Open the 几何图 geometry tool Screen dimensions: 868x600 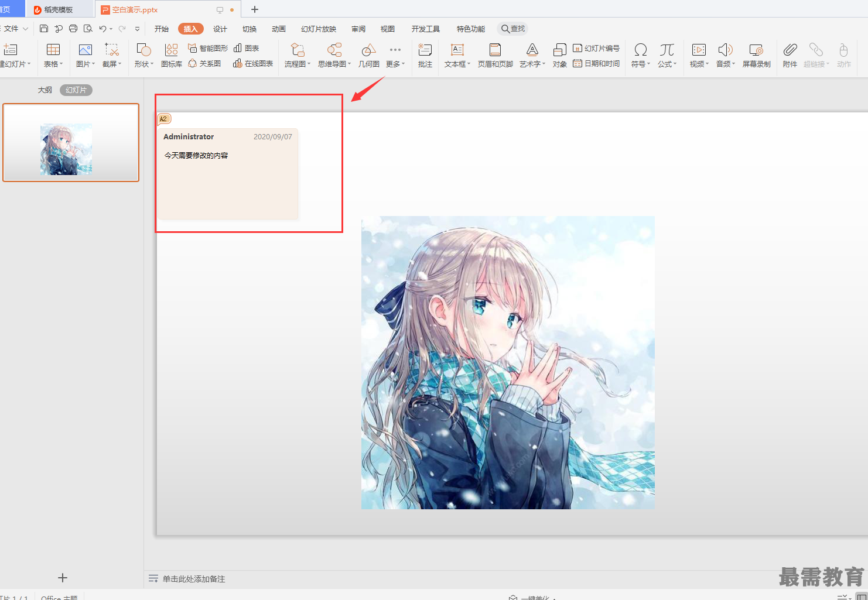pos(368,56)
